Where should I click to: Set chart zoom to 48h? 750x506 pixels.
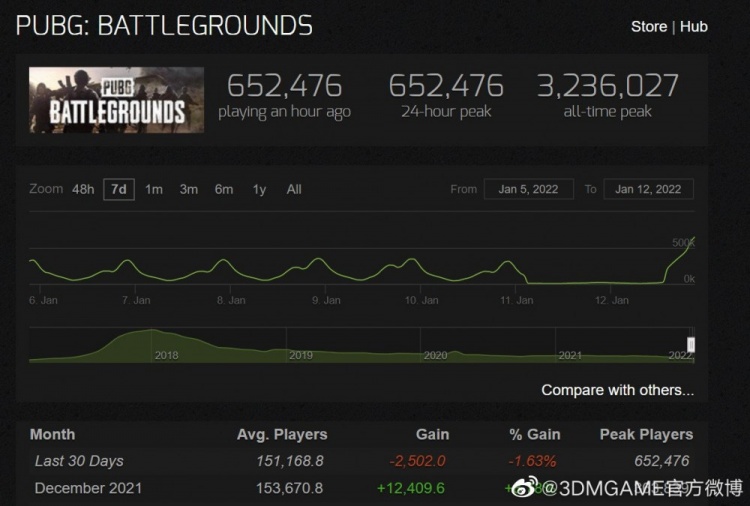[x=83, y=189]
